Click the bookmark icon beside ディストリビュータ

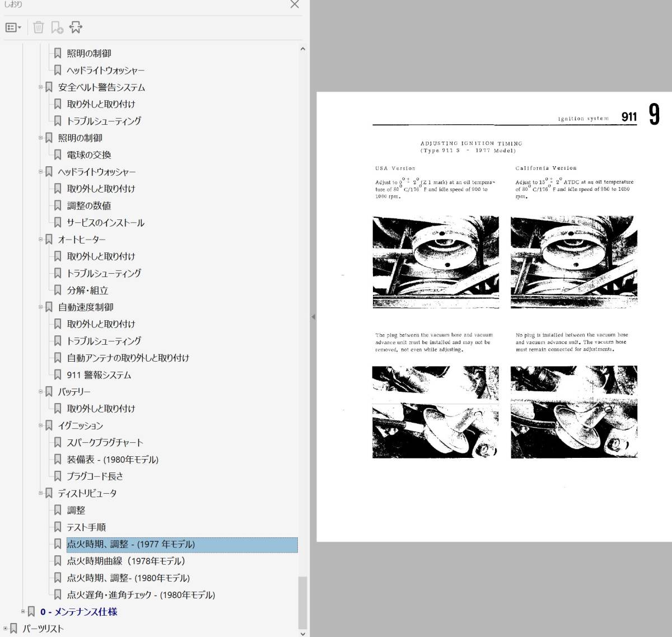pyautogui.click(x=49, y=493)
